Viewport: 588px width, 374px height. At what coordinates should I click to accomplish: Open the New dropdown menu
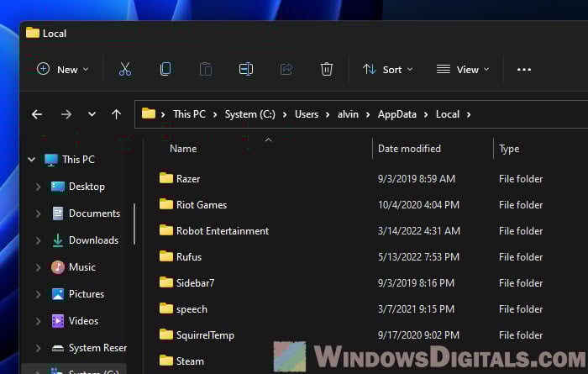(x=63, y=70)
